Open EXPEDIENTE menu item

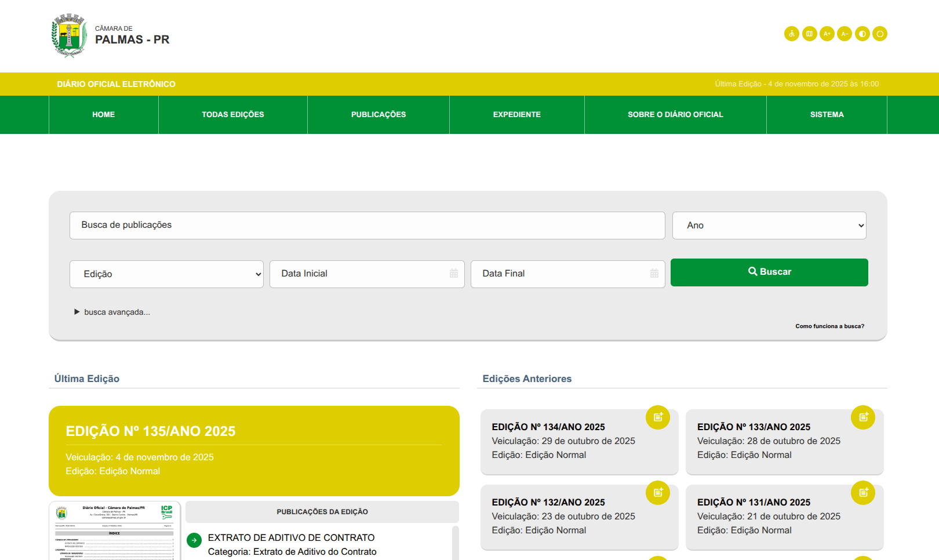point(517,115)
